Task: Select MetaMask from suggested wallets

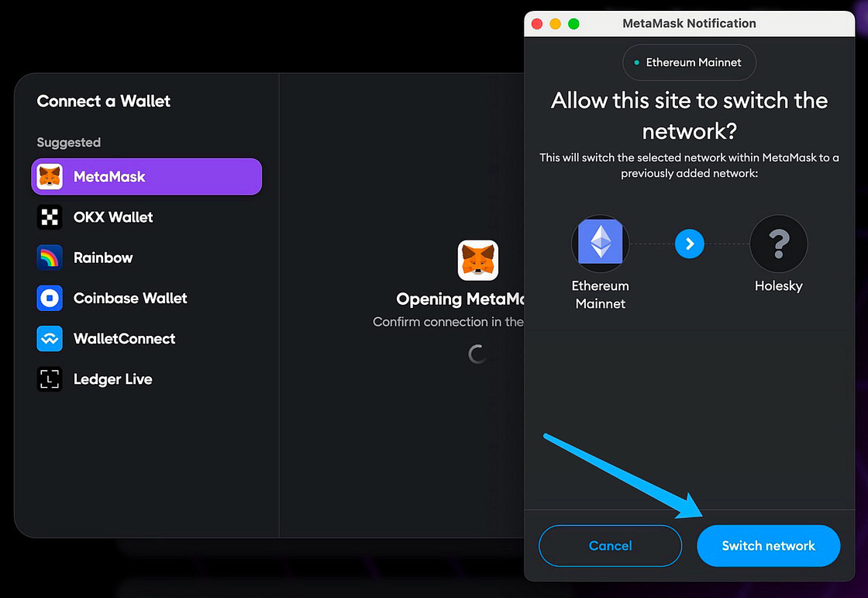Action: pyautogui.click(x=146, y=177)
